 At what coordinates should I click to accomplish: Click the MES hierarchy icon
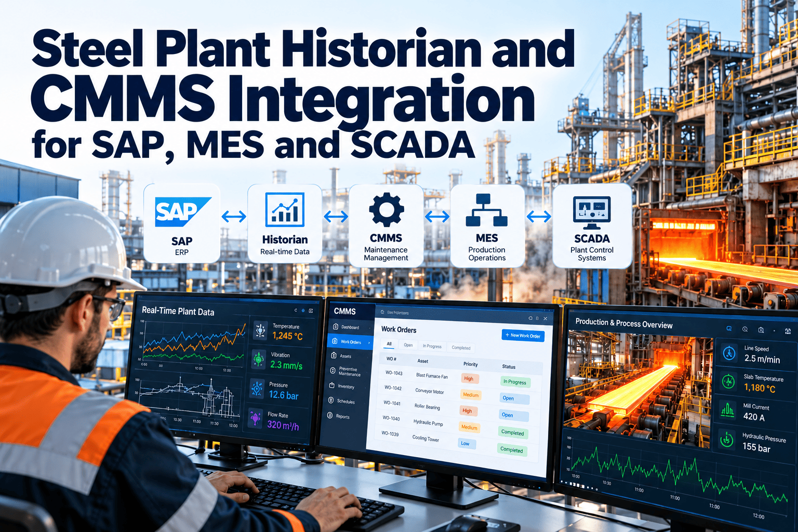pyautogui.click(x=487, y=210)
